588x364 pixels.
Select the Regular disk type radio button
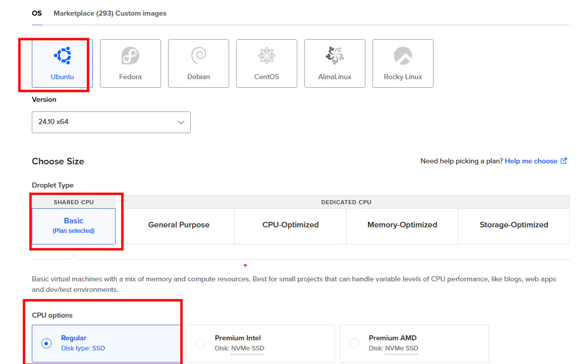pos(46,343)
